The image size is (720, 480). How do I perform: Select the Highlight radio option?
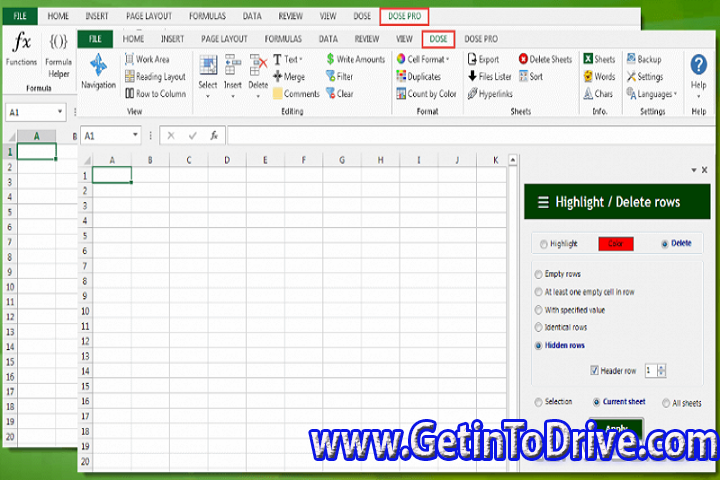point(544,244)
